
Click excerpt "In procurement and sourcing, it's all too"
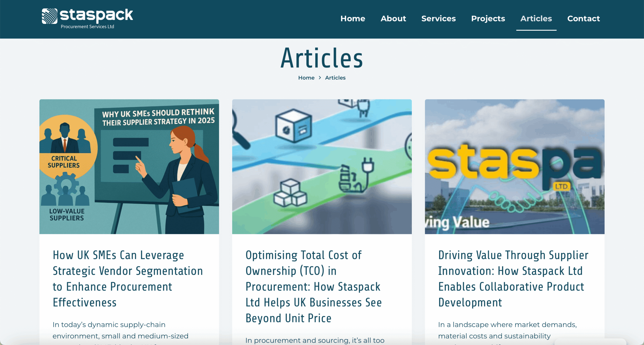tap(315, 340)
